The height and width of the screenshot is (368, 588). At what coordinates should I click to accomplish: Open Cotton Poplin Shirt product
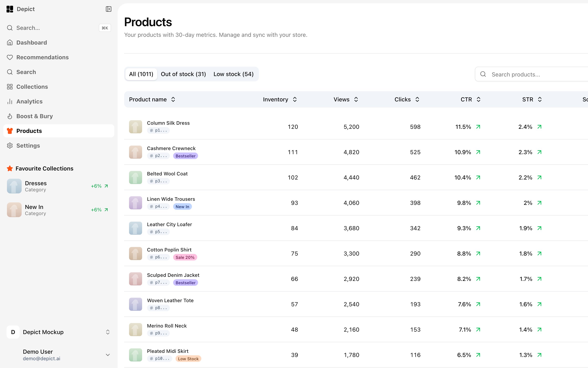click(169, 250)
